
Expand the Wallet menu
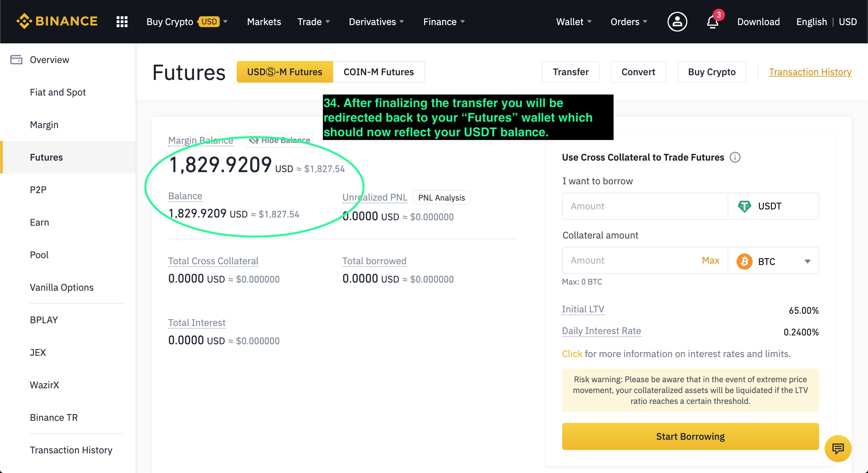tap(574, 22)
